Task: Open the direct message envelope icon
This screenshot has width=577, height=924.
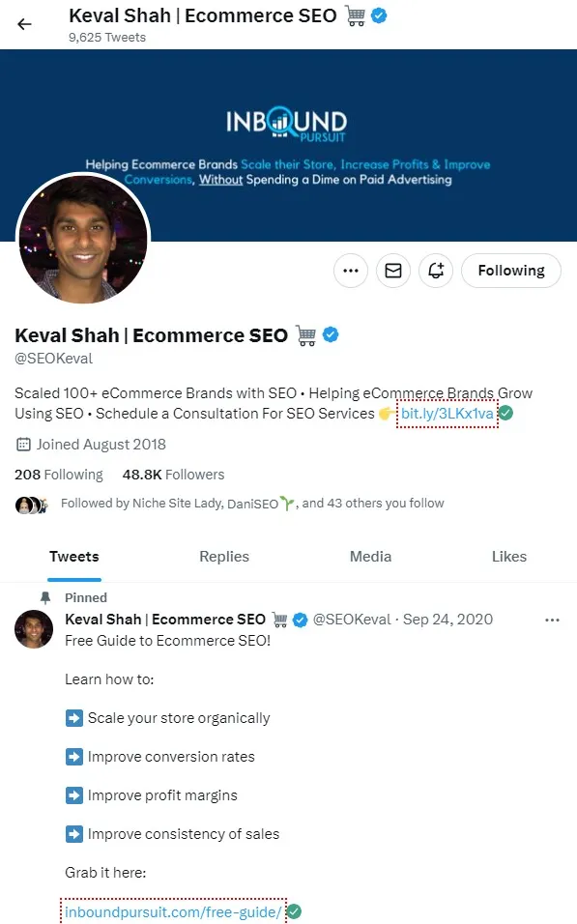Action: click(392, 271)
